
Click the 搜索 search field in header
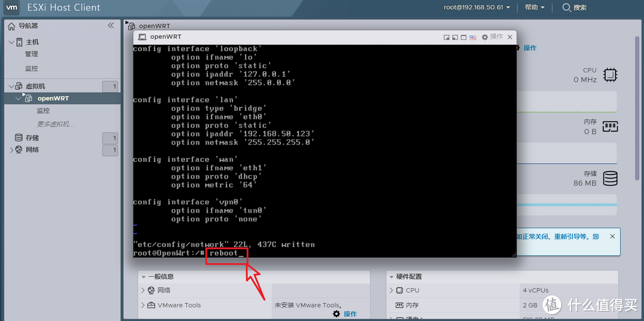point(580,7)
